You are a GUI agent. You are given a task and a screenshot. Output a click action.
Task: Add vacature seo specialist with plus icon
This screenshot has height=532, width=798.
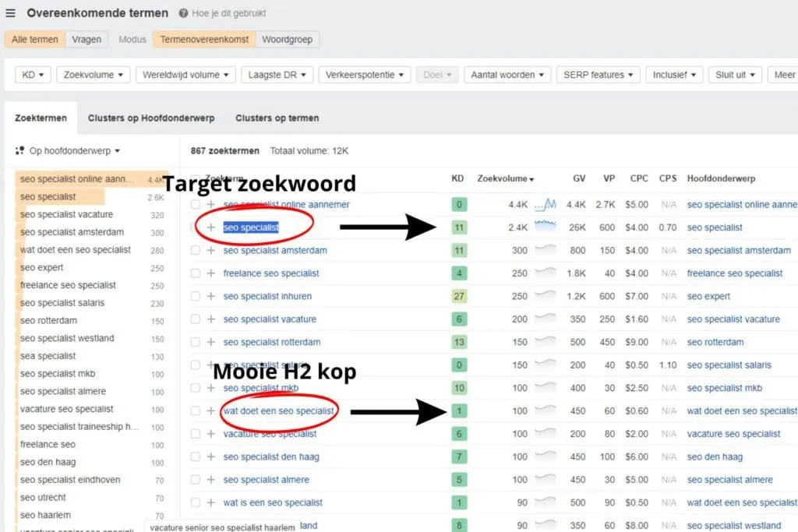211,433
